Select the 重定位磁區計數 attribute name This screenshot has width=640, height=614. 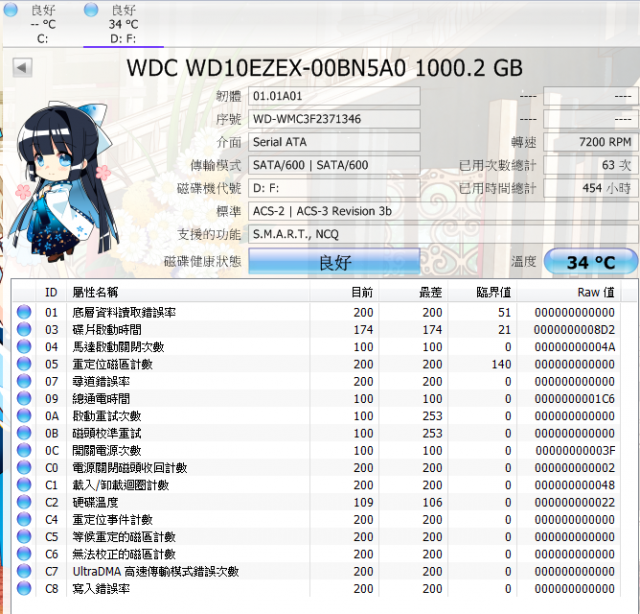[113, 364]
